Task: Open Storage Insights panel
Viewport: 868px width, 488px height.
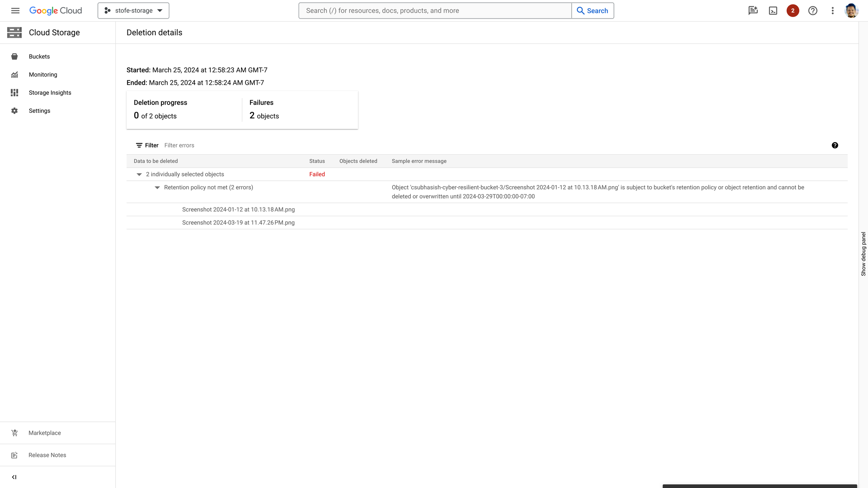Action: (x=50, y=92)
